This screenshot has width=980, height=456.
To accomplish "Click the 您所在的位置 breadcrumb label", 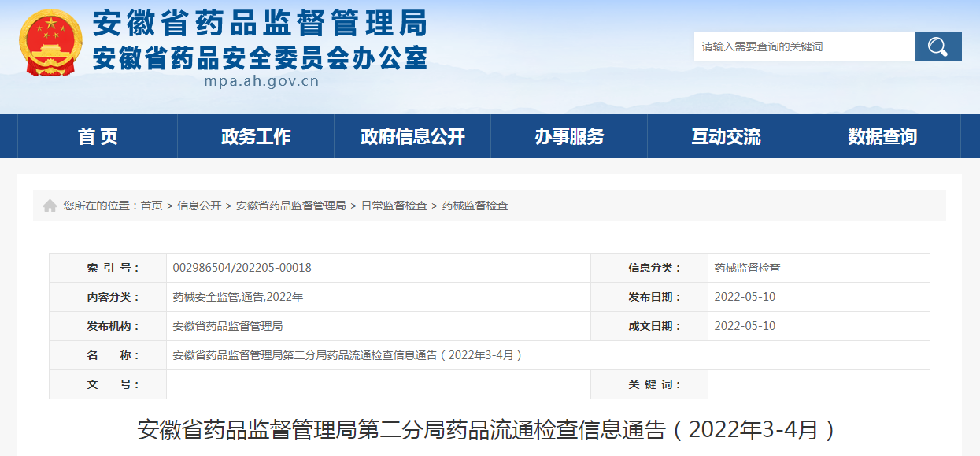I will [101, 206].
